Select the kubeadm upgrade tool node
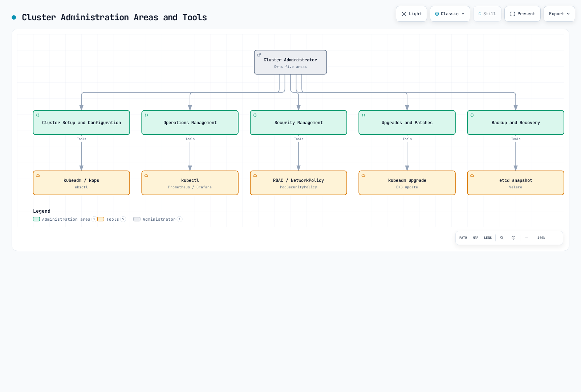This screenshot has height=392, width=581. (x=407, y=183)
